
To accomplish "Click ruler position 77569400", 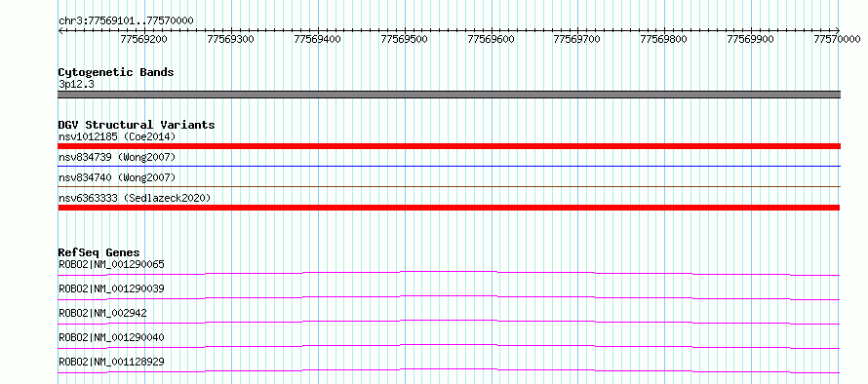I will pos(318,39).
